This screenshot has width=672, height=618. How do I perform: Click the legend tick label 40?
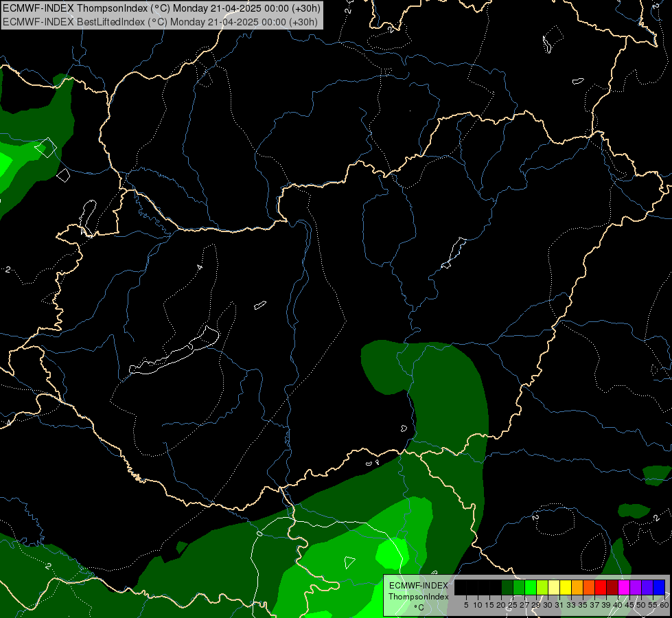coord(618,605)
